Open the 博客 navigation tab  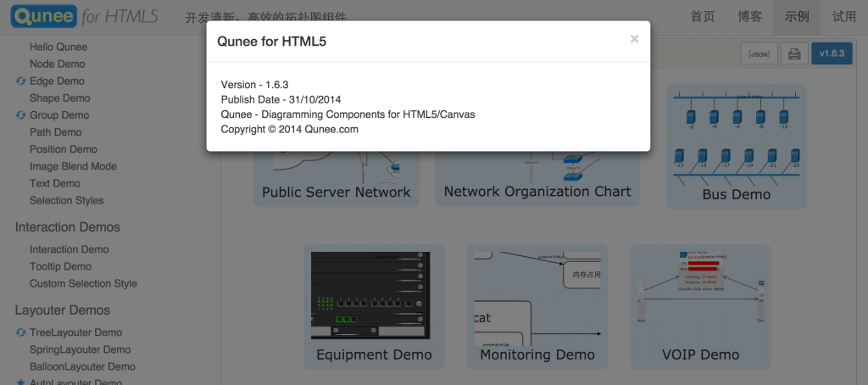click(750, 17)
